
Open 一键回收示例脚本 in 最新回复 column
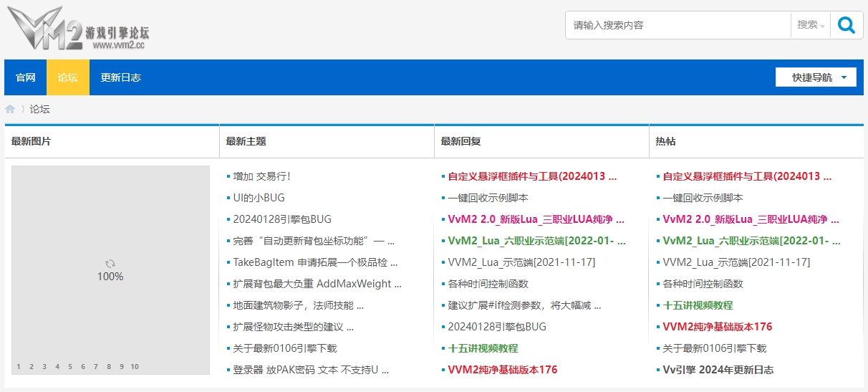point(488,198)
